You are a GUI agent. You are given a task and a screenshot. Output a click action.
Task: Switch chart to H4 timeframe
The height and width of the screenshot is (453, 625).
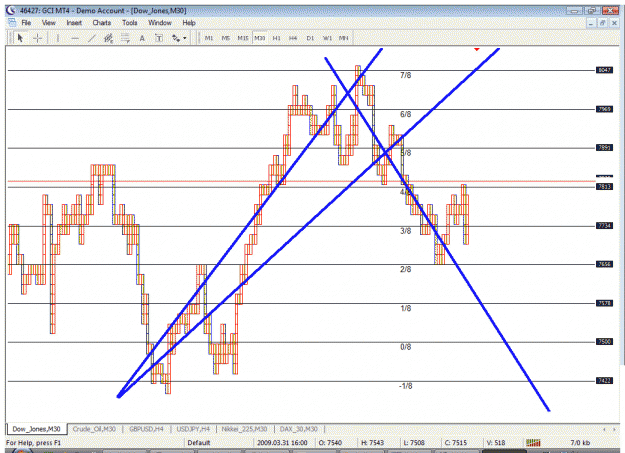[x=293, y=38]
